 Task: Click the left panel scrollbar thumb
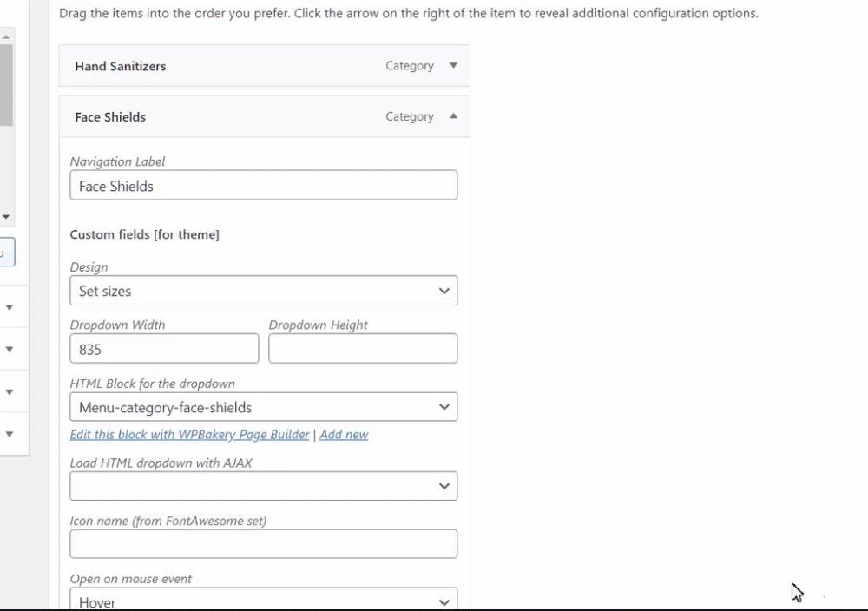coord(6,85)
